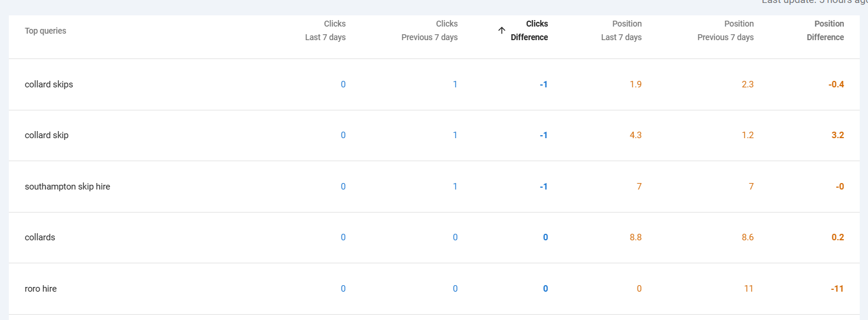Click previous position 1.2 for collard skip
Screen dimensions: 868x320
tap(748, 135)
